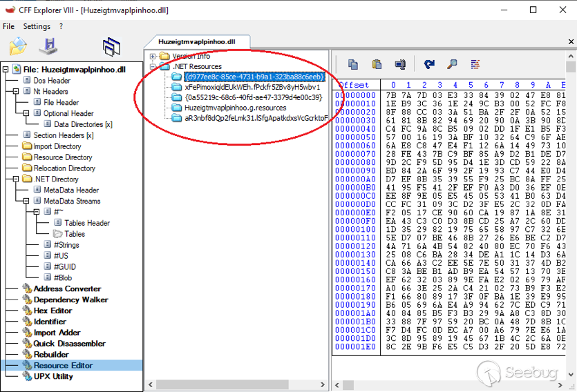Select the {0a55219c-68c6-40fd-ae47-3379d4e00c39} resource

tap(253, 97)
